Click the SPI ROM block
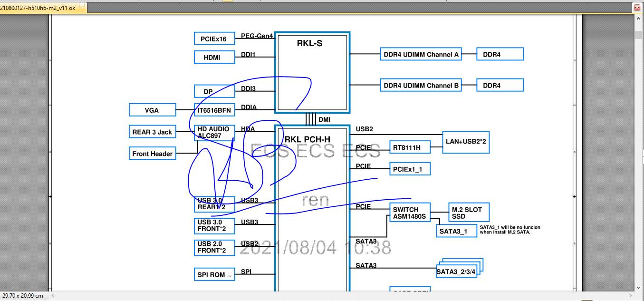The height and width of the screenshot is (301, 644). click(214, 274)
